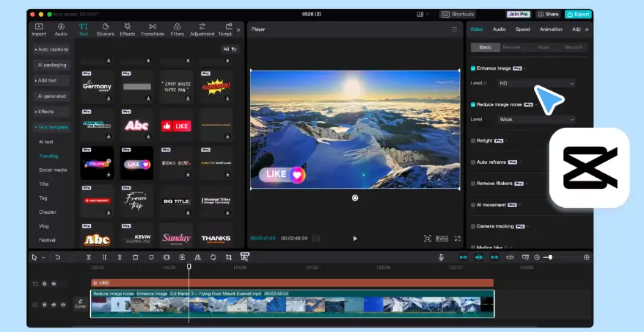Click the zoom in timeline icon
Image resolution: width=644 pixels, height=332 pixels.
tap(587, 257)
